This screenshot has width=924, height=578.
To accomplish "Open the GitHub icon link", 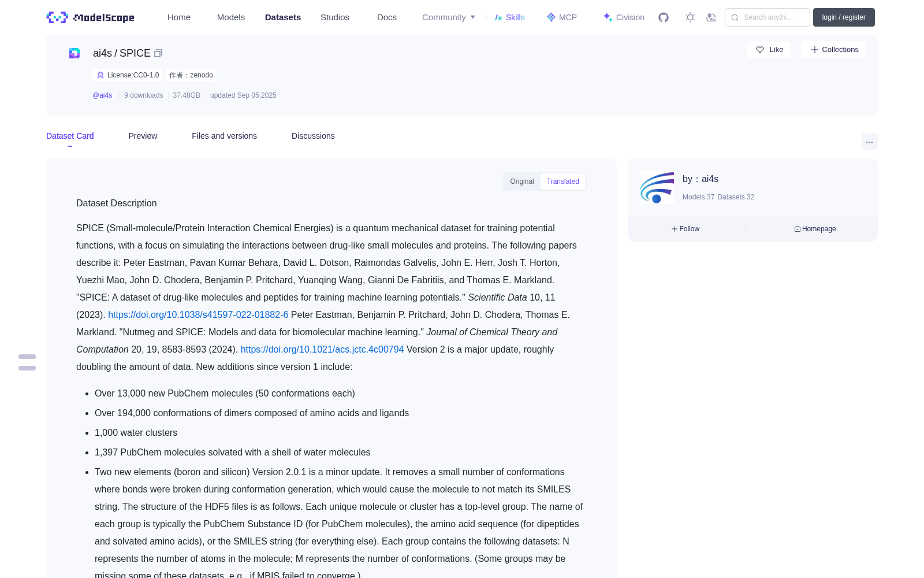I will 664,17.
